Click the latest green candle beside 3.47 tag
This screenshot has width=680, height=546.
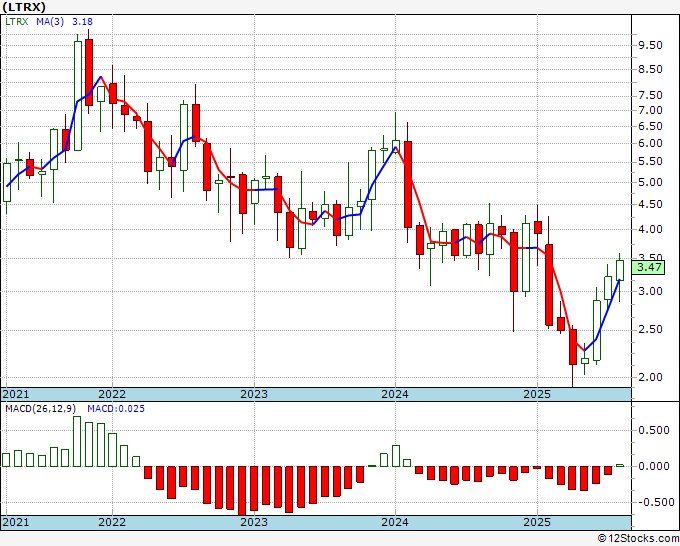pos(620,271)
